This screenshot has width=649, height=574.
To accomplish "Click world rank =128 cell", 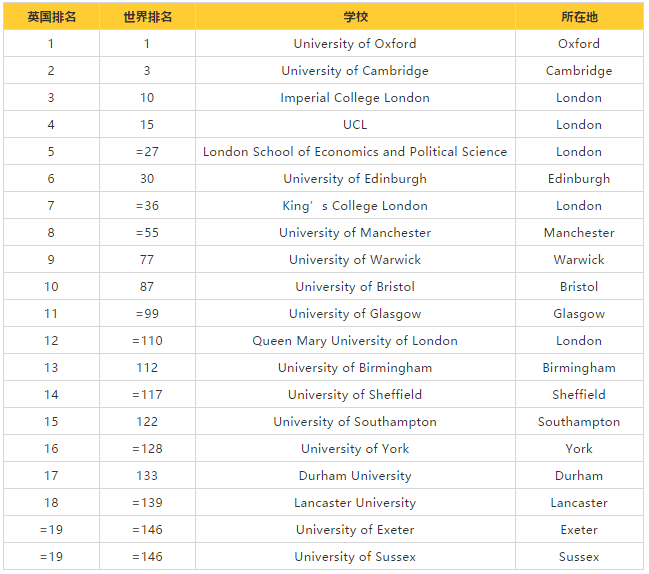I will tap(147, 449).
